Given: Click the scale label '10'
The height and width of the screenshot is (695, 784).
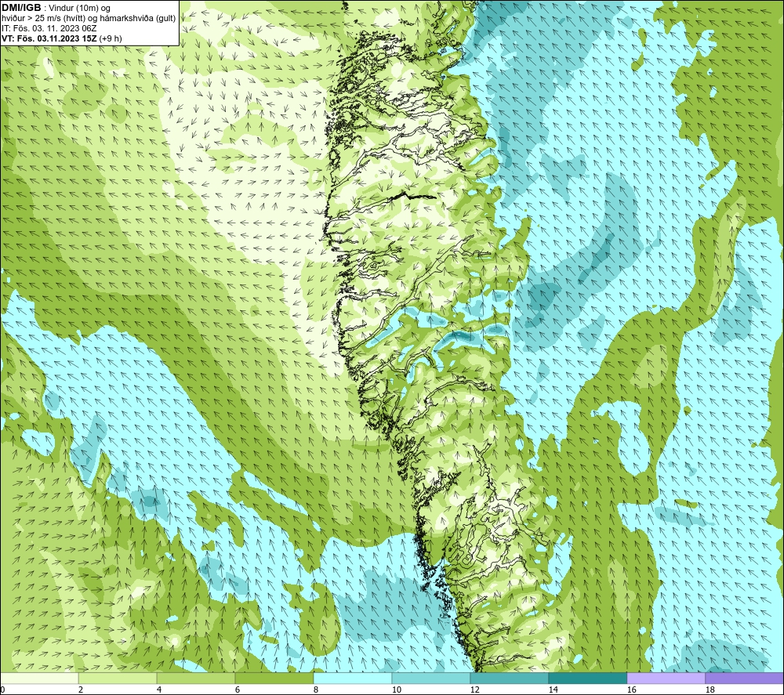Looking at the screenshot, I should point(397,690).
